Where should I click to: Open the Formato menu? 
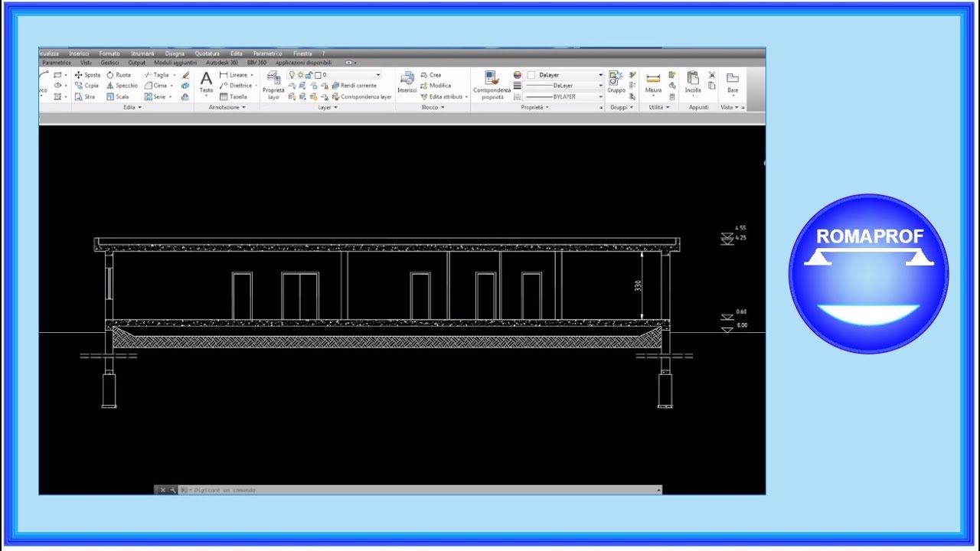109,54
